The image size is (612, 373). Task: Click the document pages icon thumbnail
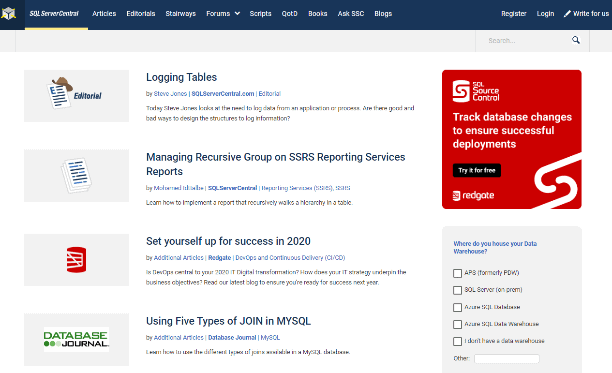tap(76, 176)
